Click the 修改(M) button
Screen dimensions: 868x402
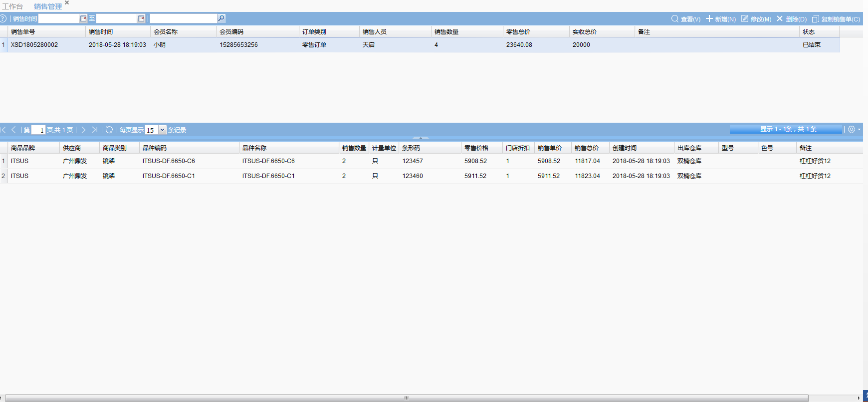pyautogui.click(x=756, y=19)
